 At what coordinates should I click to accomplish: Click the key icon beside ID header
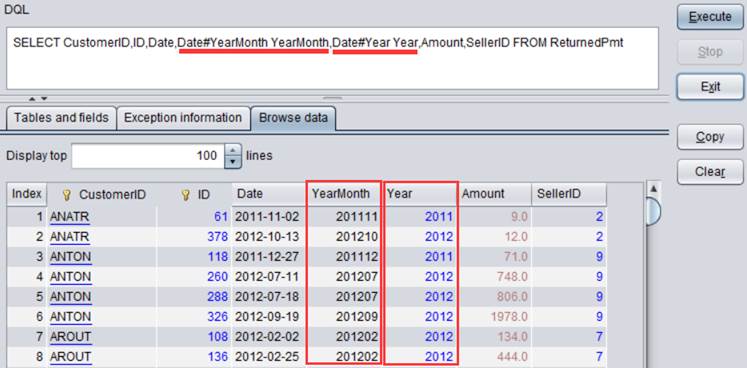click(x=186, y=194)
